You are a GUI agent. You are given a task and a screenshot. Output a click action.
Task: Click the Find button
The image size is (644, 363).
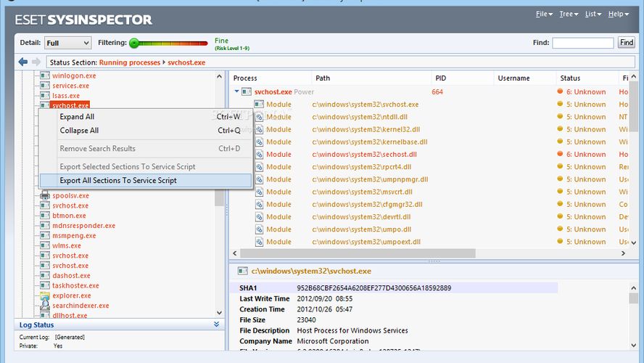627,42
